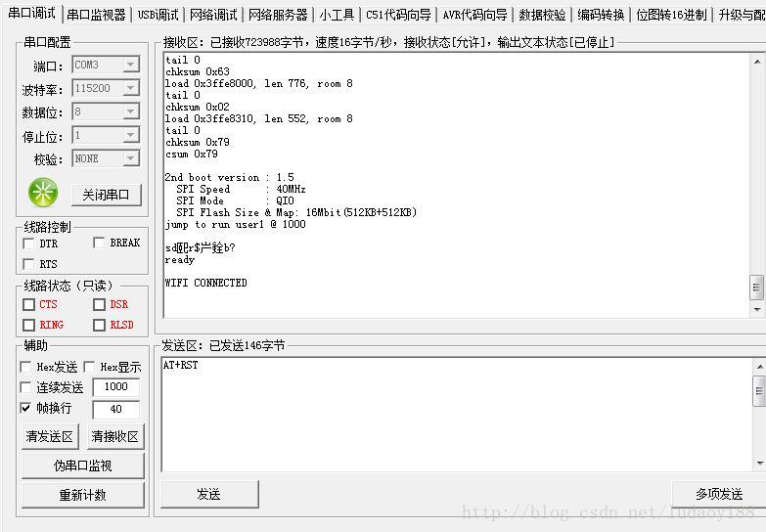Open the 校验 NONE dropdown
The image size is (766, 532).
130,158
